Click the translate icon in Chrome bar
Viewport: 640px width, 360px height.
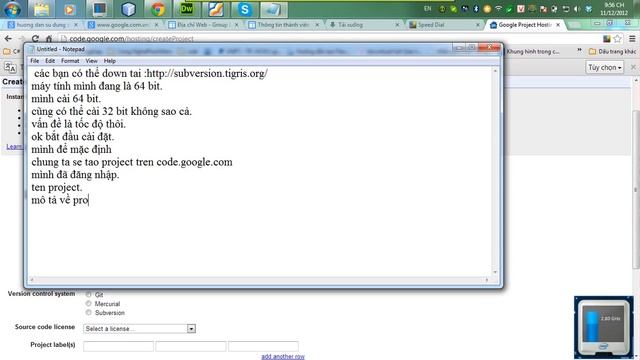click(x=10, y=67)
